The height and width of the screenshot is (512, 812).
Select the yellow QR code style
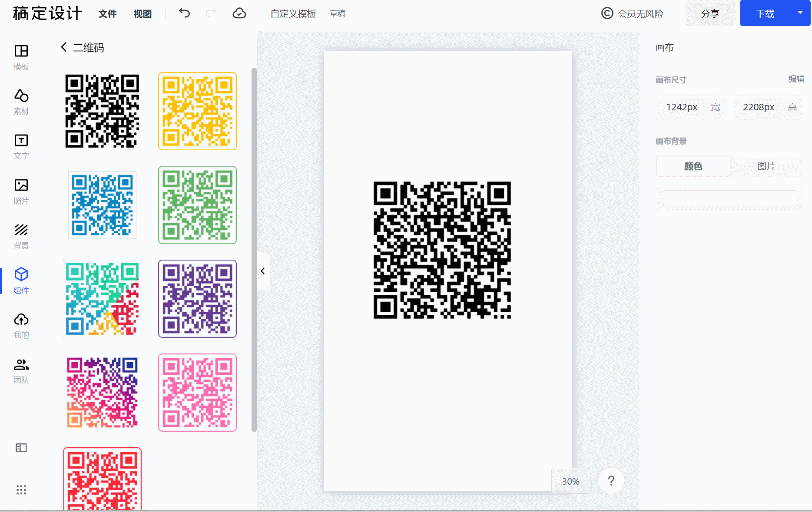tap(197, 111)
